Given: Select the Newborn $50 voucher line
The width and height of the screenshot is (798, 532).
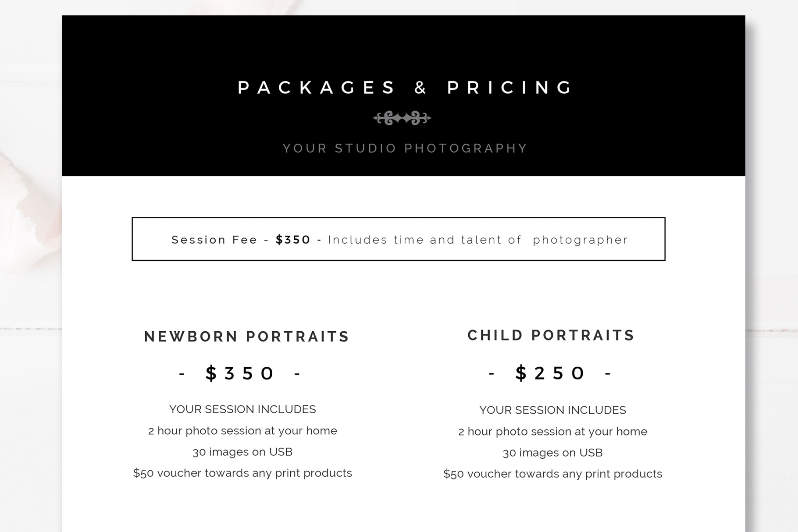Looking at the screenshot, I should [x=242, y=473].
